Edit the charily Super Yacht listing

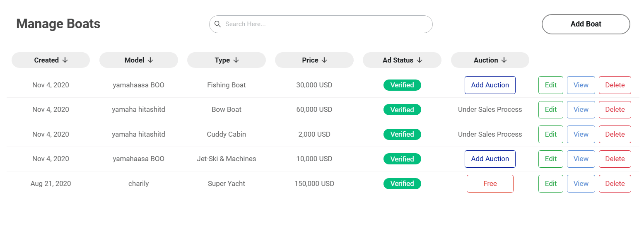coord(550,183)
